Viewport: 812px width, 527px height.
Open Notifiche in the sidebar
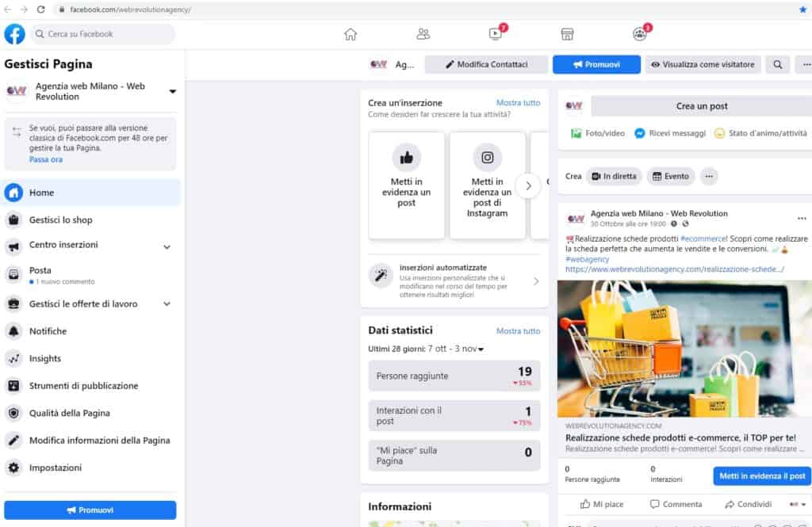click(x=92, y=330)
